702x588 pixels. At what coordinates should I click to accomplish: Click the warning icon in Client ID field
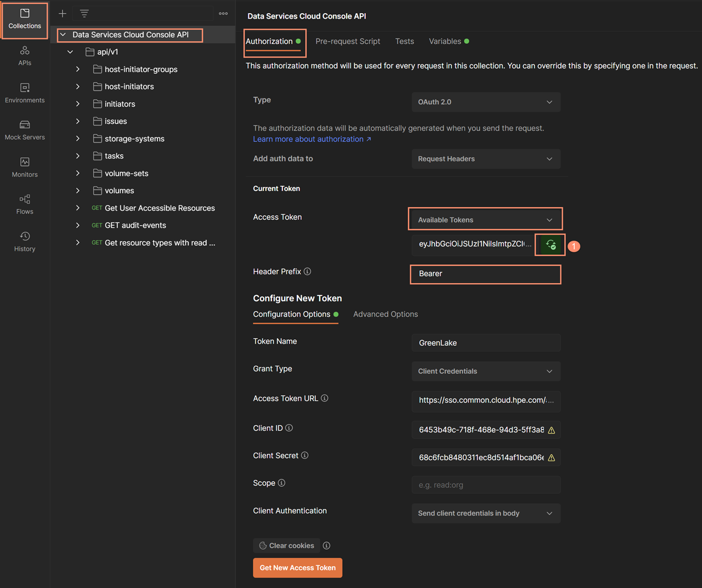pyautogui.click(x=552, y=430)
